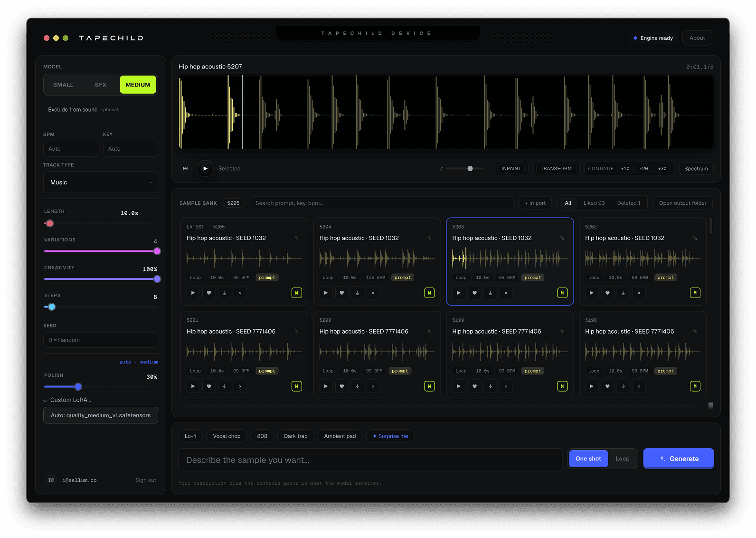Click the BPM Auto field
756x538 pixels.
[x=71, y=149]
